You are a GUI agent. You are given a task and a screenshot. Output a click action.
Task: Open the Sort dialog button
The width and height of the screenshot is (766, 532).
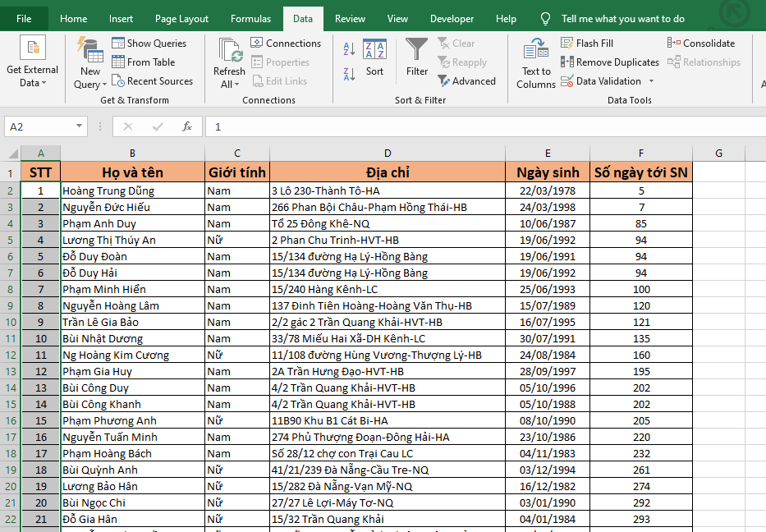click(374, 57)
